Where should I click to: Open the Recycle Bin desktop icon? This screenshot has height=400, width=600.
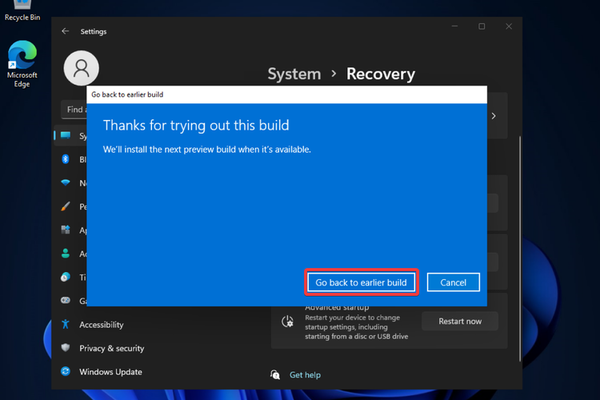[21, 10]
